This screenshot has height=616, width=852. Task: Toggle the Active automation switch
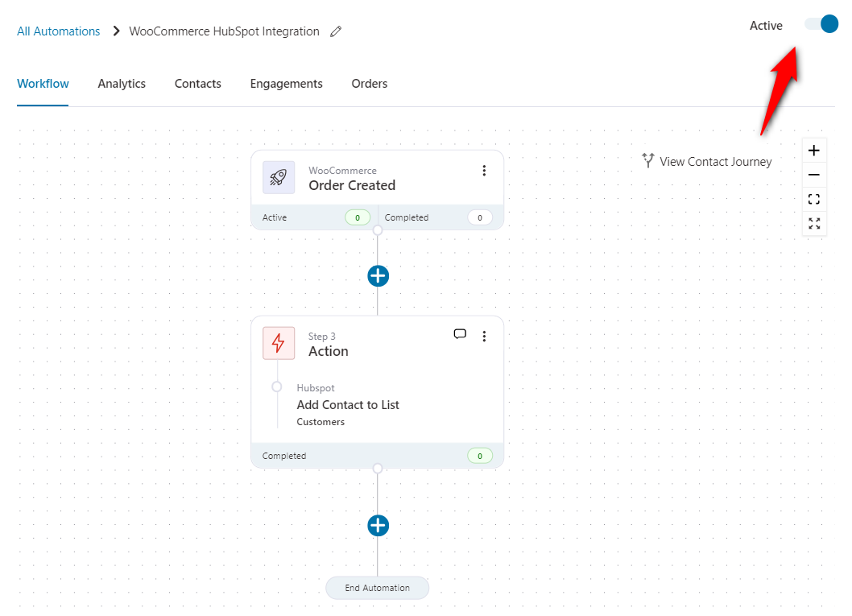coord(821,24)
